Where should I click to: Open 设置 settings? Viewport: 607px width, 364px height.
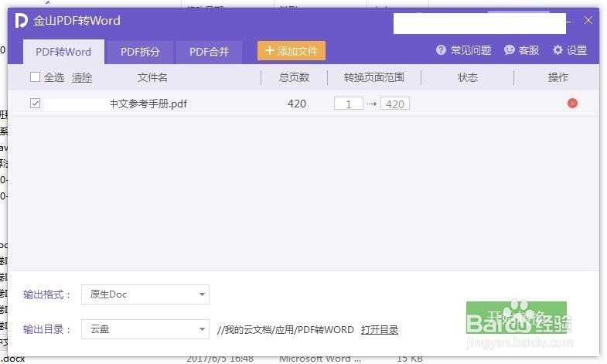tap(570, 50)
